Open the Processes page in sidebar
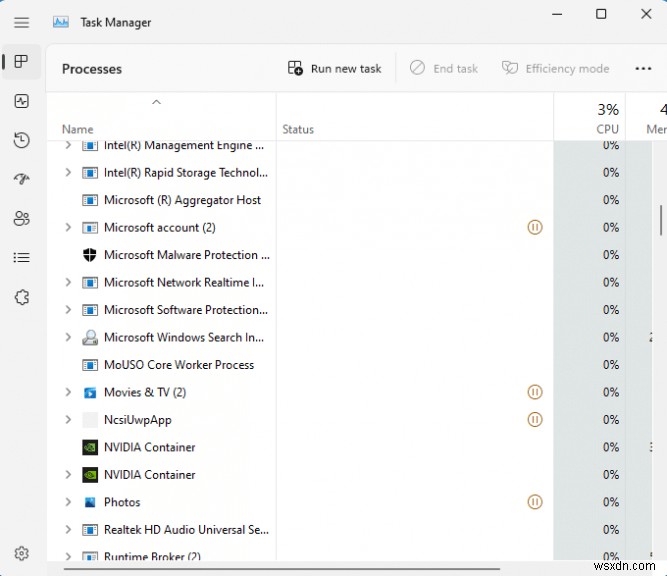 21,62
